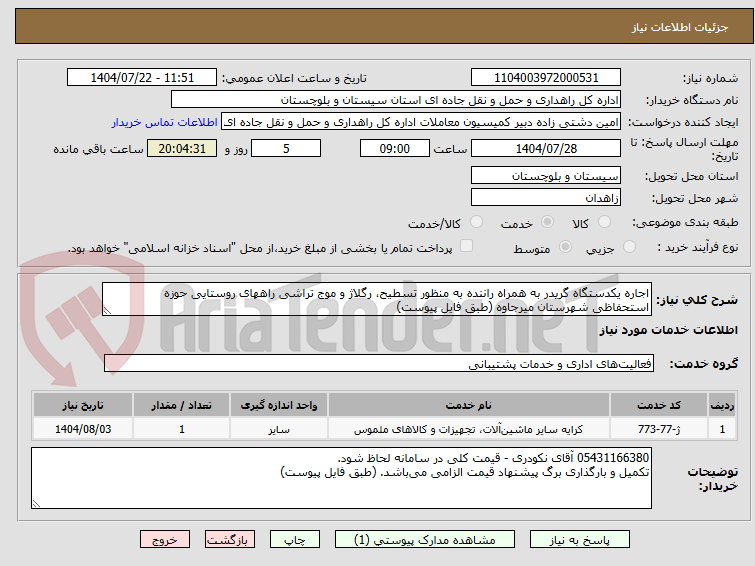Click the announcement date field 1404/07/22 - 11:51
Image resolution: width=755 pixels, height=566 pixels.
coord(142,78)
